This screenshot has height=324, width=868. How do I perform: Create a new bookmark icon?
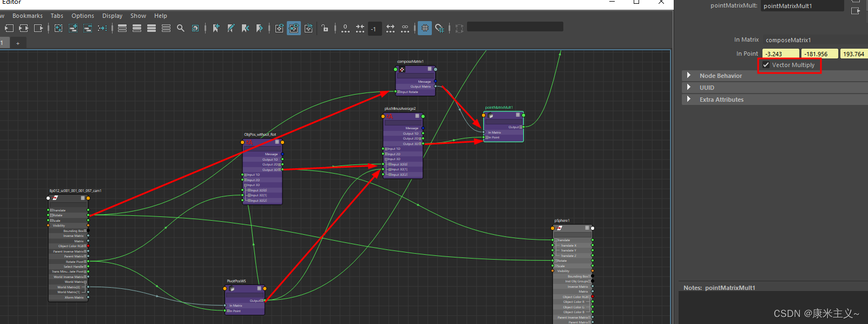216,28
